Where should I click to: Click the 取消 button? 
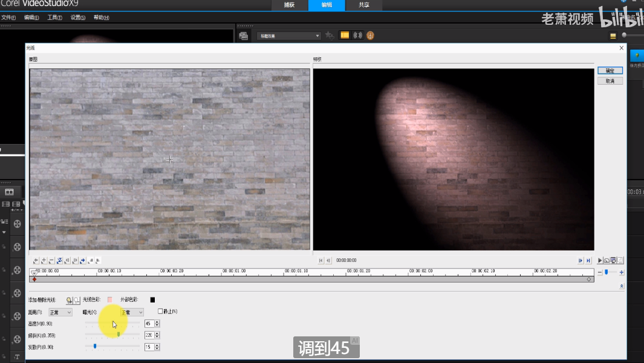click(x=610, y=81)
